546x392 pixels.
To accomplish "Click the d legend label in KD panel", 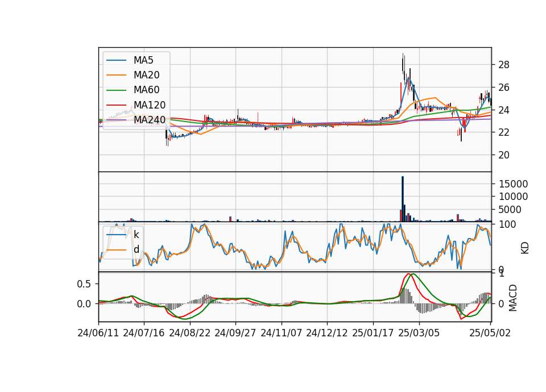I will (x=136, y=249).
